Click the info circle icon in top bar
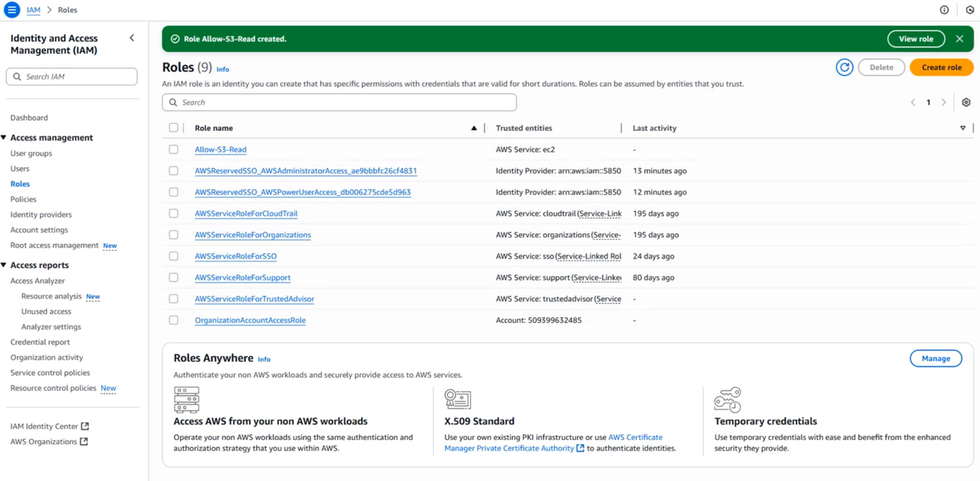This screenshot has height=481, width=980. (x=944, y=10)
